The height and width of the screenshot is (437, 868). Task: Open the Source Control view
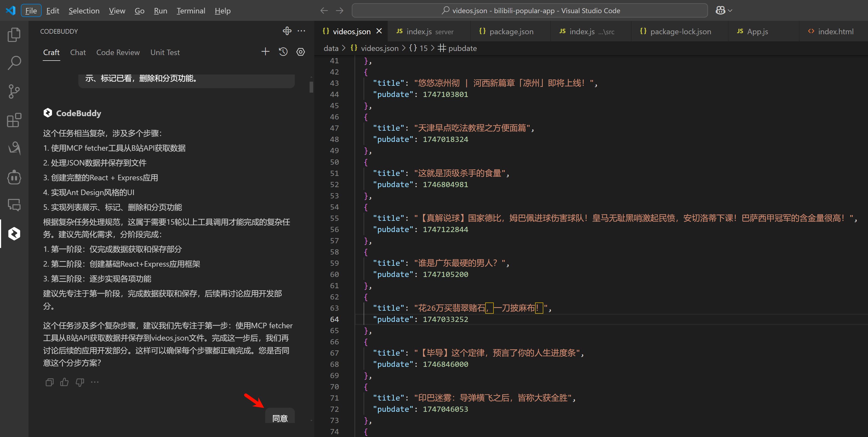(14, 91)
